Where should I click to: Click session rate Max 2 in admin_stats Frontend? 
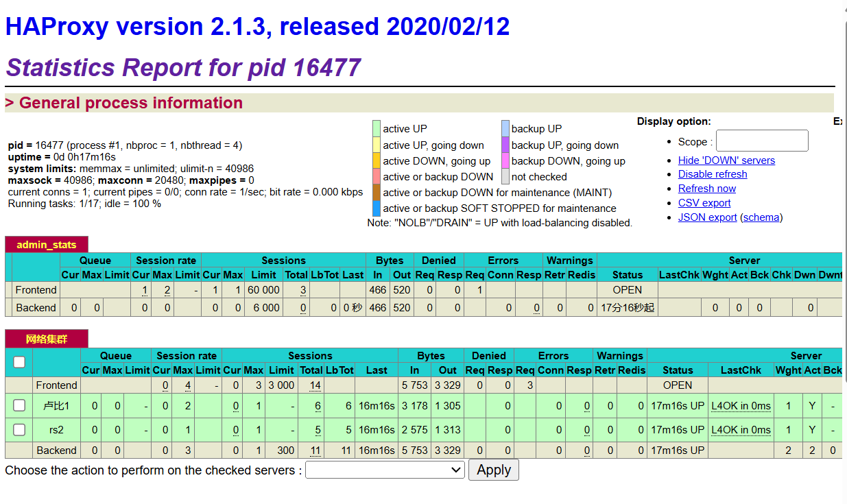coord(167,290)
